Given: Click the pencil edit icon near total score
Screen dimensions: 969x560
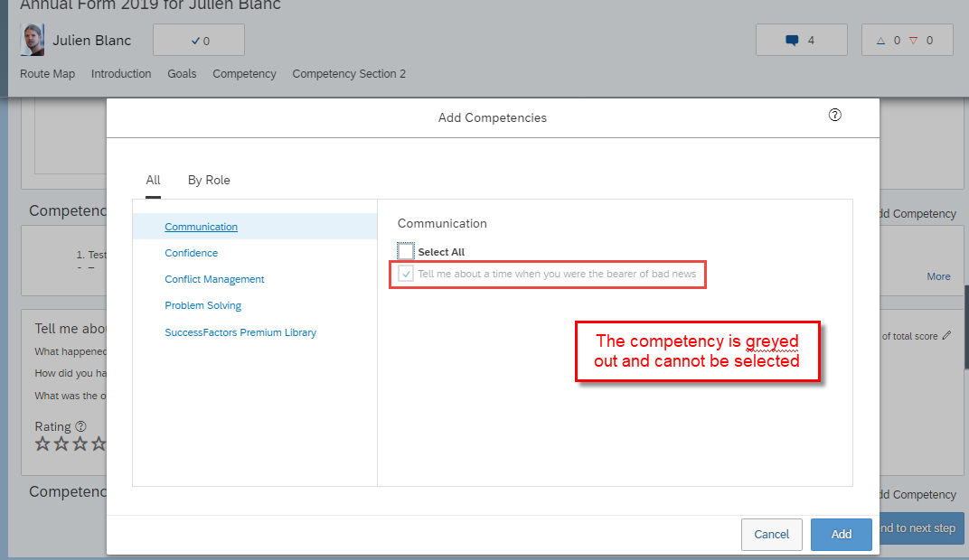Looking at the screenshot, I should (x=946, y=336).
